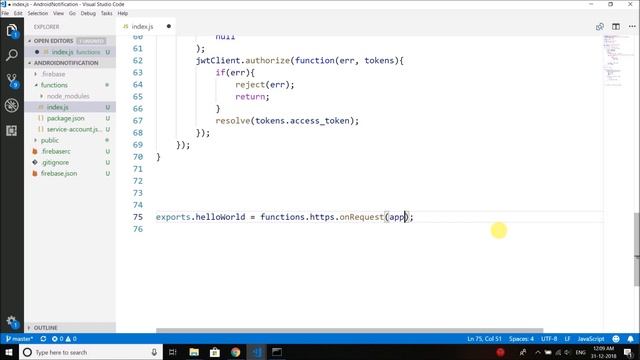Change end of line sequence LF

(567, 339)
